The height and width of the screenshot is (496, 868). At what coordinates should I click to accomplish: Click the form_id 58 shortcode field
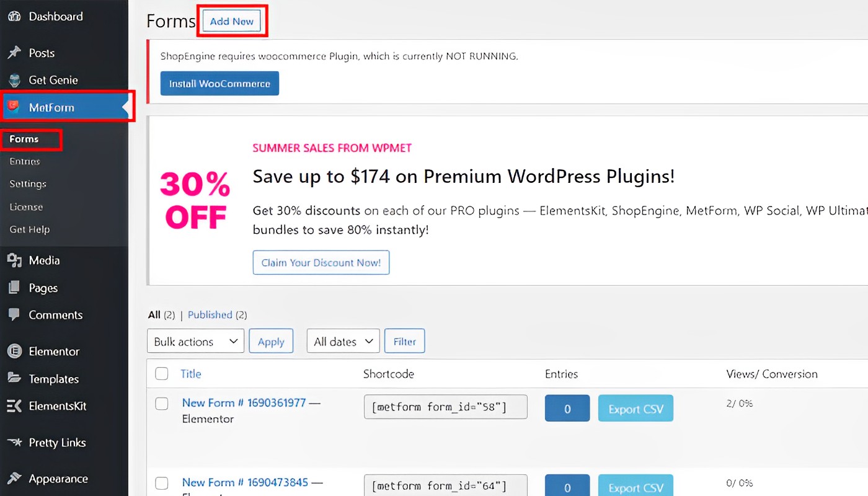[445, 407]
